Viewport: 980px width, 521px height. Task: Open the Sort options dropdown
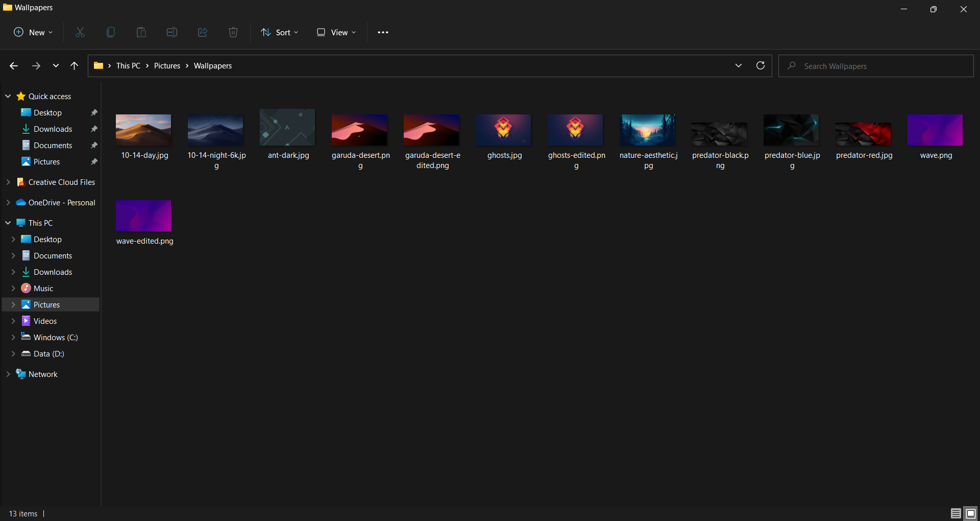tap(279, 32)
